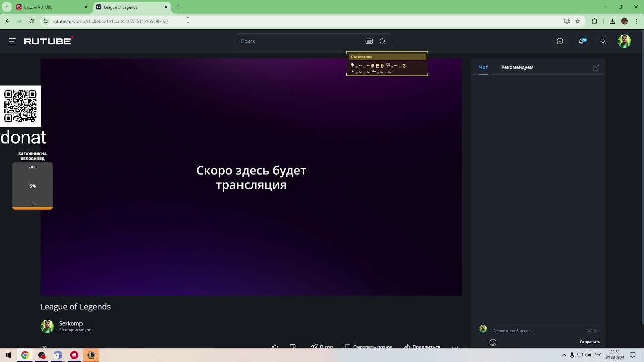Click the video player placeholder area
This screenshot has height=362, width=644.
coord(251,177)
